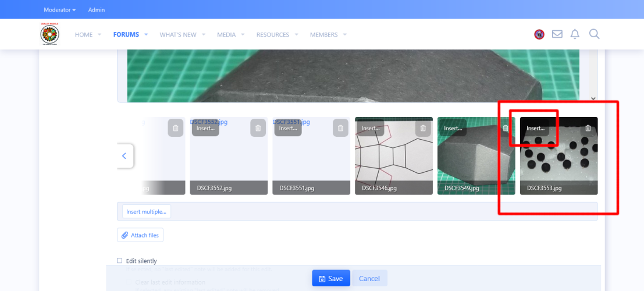Click the large image in the editor
The image size is (644, 291).
353,76
